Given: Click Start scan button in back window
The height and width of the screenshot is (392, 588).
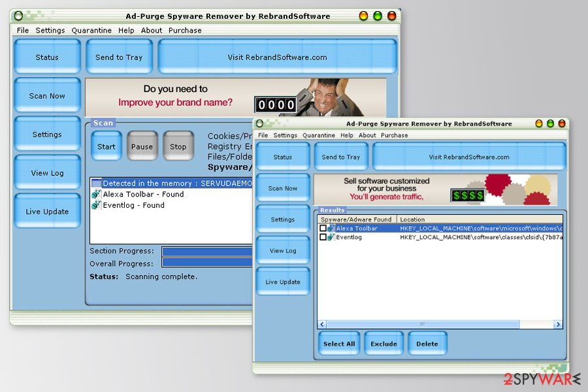Looking at the screenshot, I should 106,146.
